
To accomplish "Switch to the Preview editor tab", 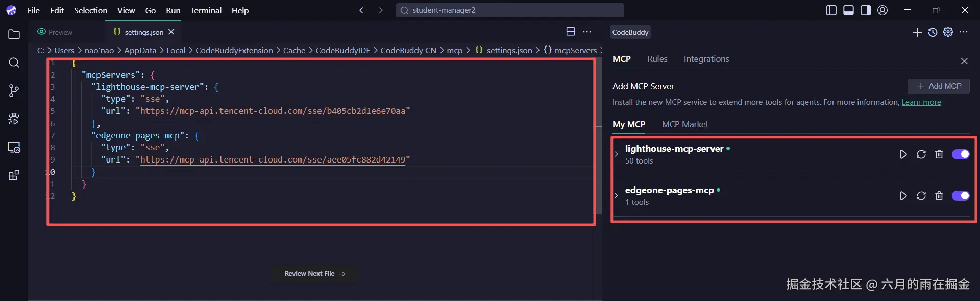I will pyautogui.click(x=55, y=32).
